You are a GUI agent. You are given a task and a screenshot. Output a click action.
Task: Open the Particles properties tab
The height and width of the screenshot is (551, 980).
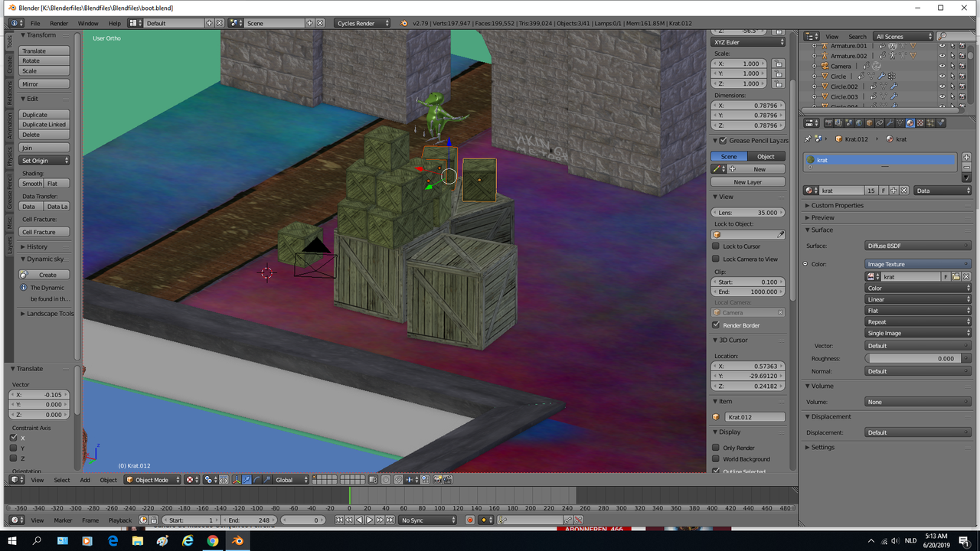pos(930,122)
